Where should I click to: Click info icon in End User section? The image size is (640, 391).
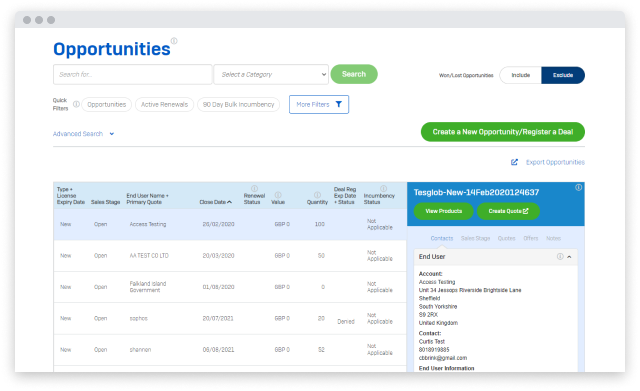click(560, 256)
